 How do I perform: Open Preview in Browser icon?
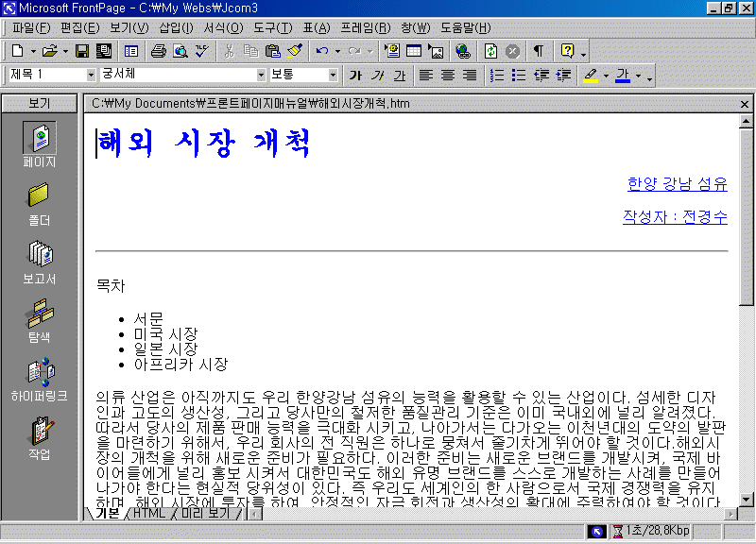180,51
